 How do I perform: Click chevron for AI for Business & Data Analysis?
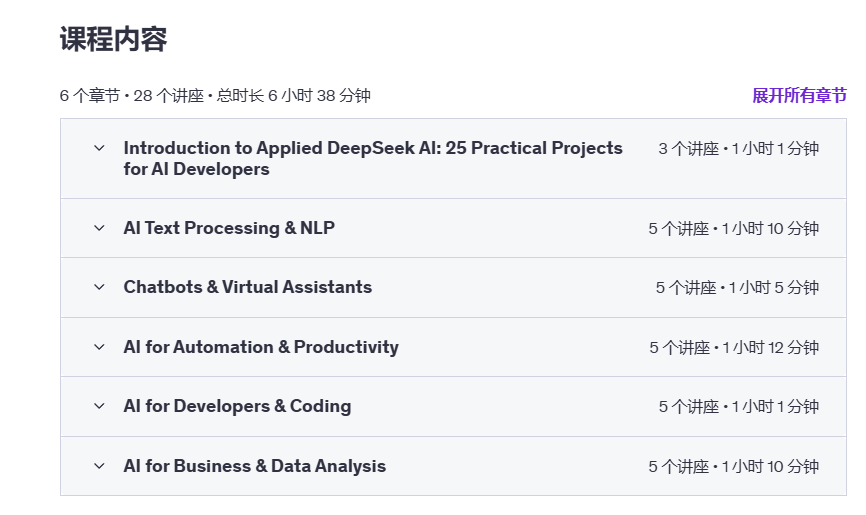coord(99,466)
